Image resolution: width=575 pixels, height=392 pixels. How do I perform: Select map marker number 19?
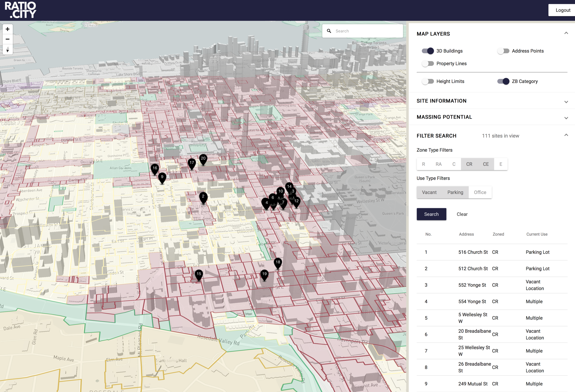tap(264, 275)
